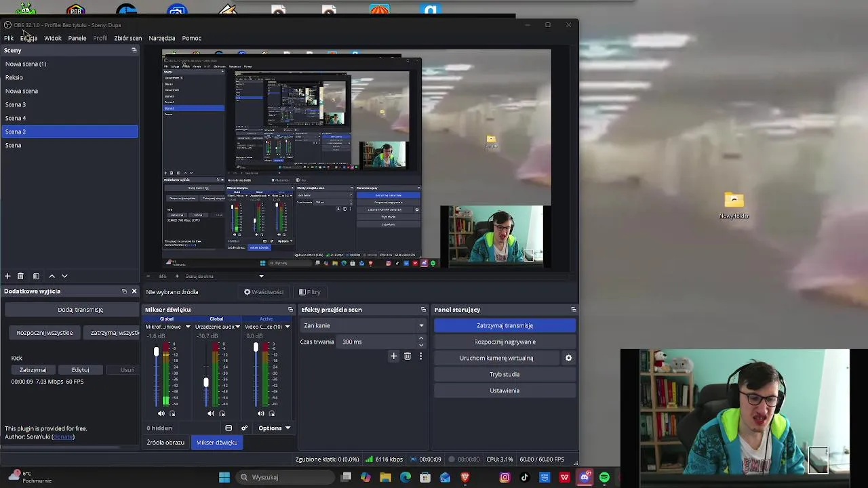Click Rozpocznij nagrywanie button

click(x=505, y=342)
